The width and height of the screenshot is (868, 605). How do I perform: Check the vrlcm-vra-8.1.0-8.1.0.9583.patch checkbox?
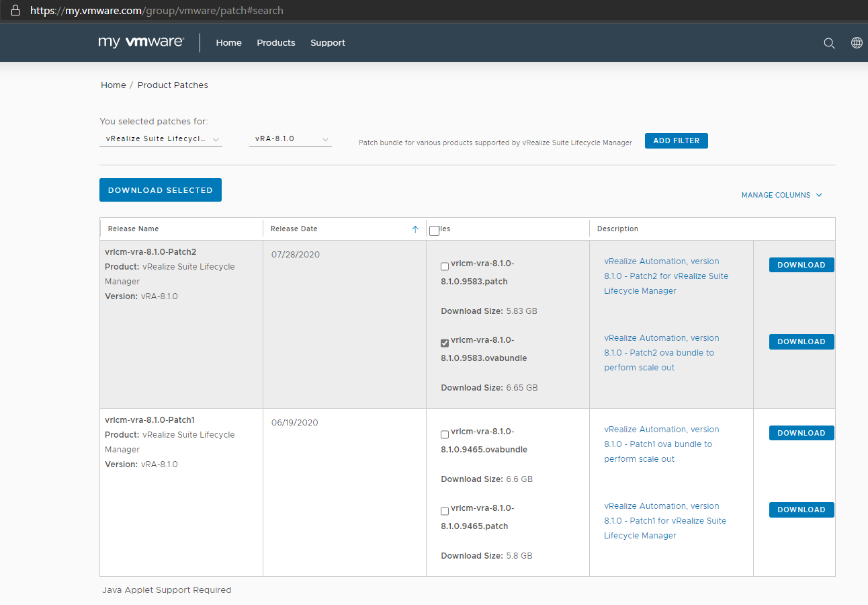click(445, 266)
